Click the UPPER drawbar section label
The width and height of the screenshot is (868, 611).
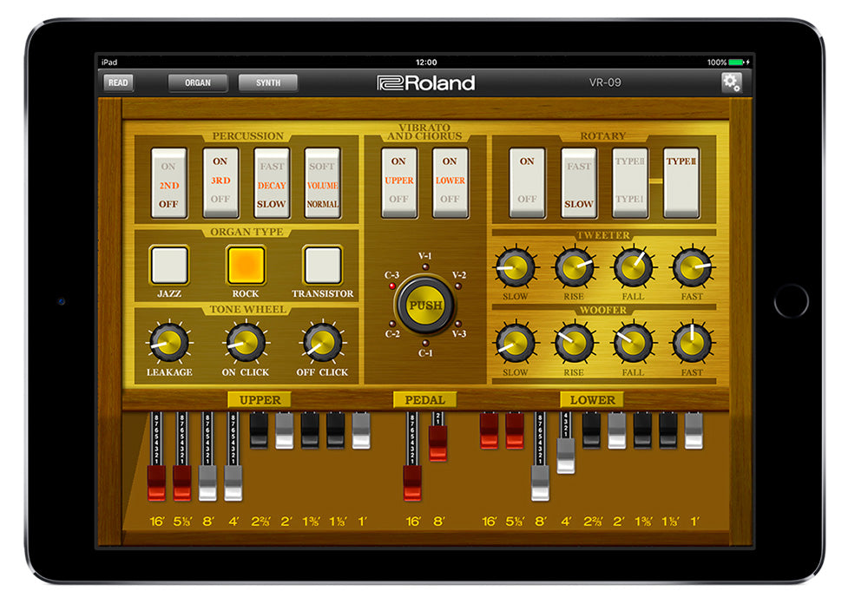tap(260, 399)
